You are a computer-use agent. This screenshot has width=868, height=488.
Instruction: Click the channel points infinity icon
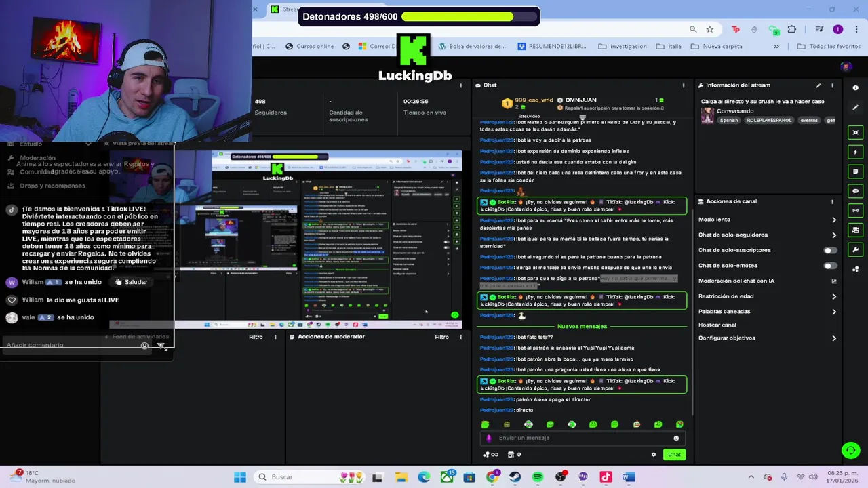tap(491, 455)
